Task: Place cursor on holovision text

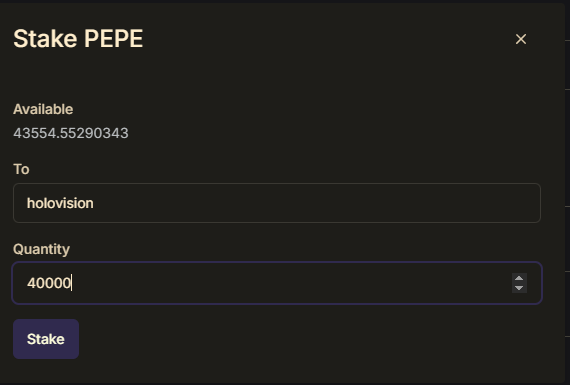Action: (60, 203)
